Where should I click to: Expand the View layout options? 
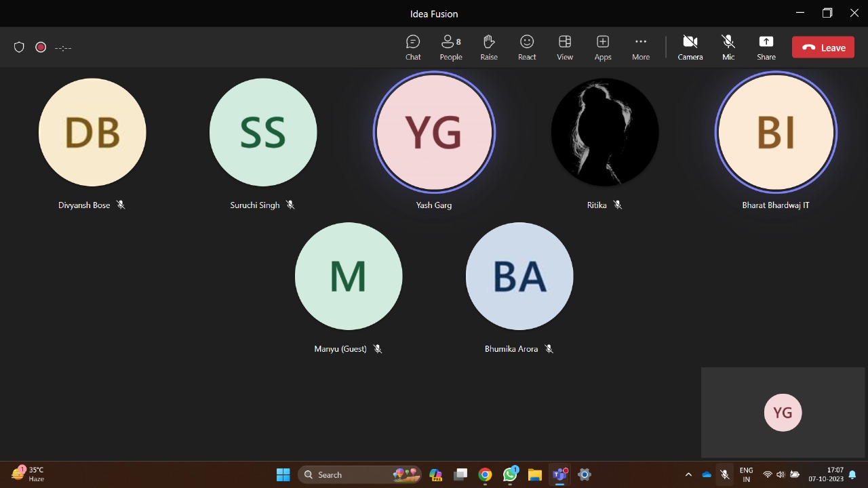point(565,47)
